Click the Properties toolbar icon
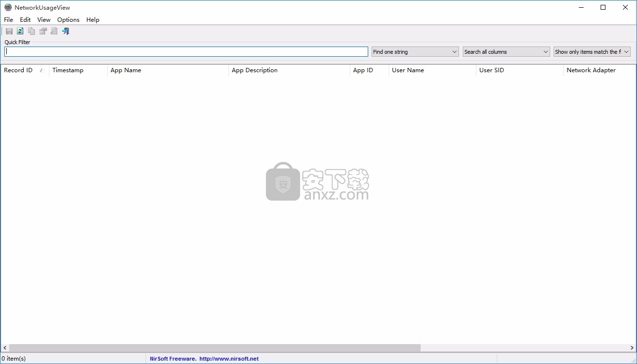The width and height of the screenshot is (637, 364). point(43,31)
